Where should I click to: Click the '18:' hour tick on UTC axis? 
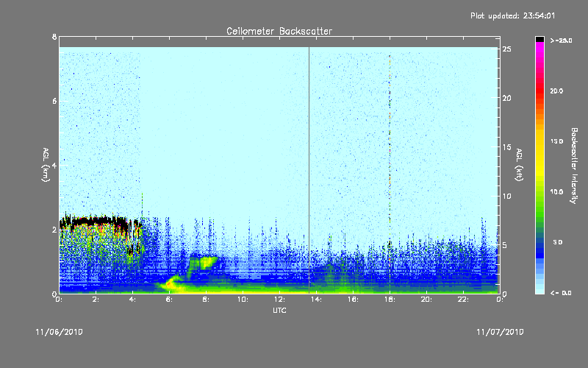click(x=390, y=300)
